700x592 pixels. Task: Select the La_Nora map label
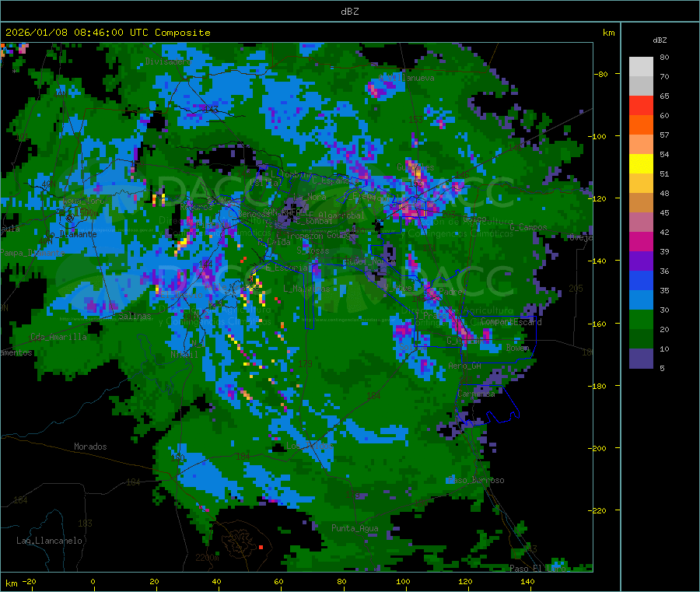pos(310,197)
